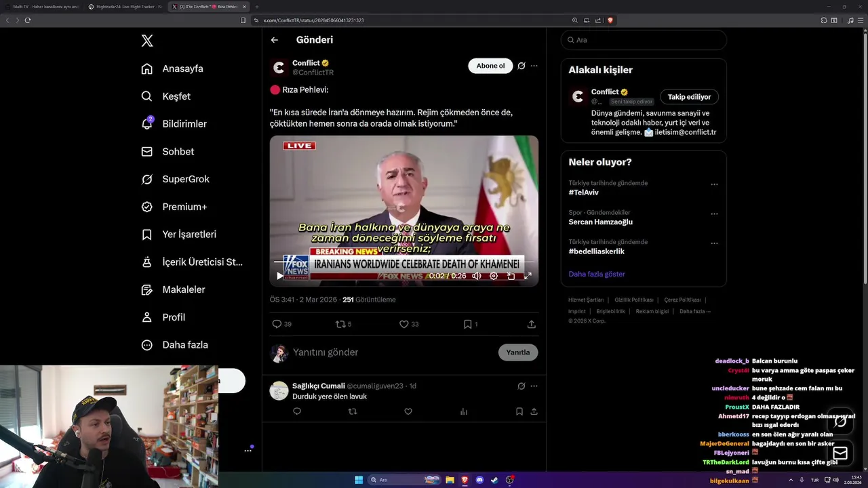Open SuperGrok from the sidebar
868x488 pixels.
pyautogui.click(x=176, y=180)
